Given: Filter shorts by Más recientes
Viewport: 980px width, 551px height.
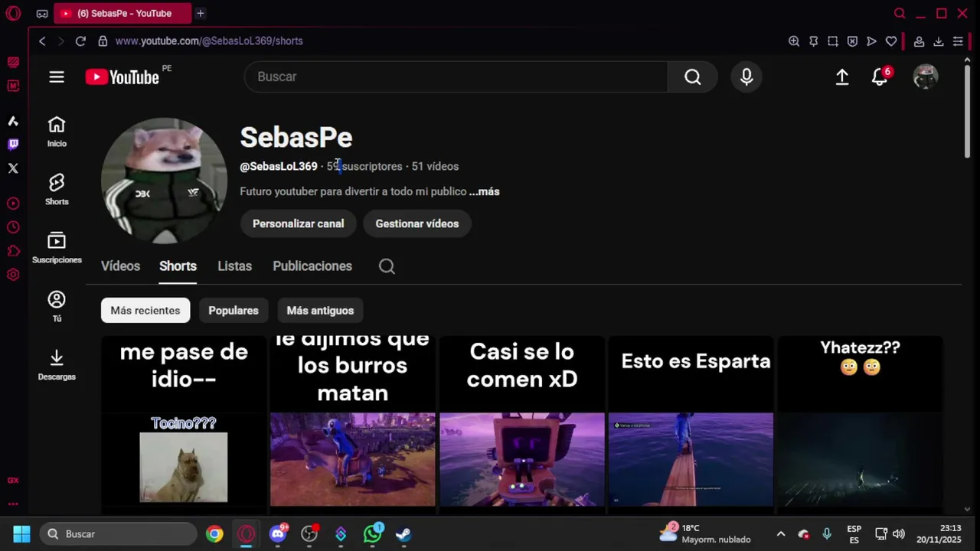Looking at the screenshot, I should click(145, 310).
